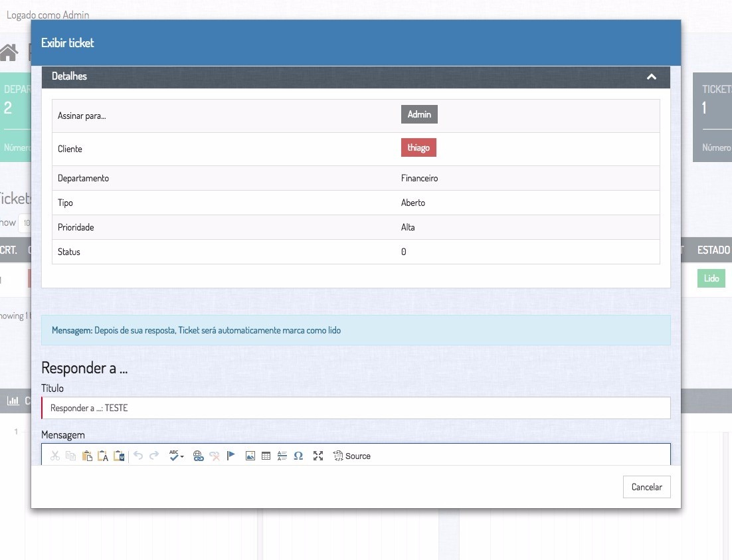The image size is (732, 560).
Task: Click the Detalhes panel header title
Action: click(x=70, y=76)
